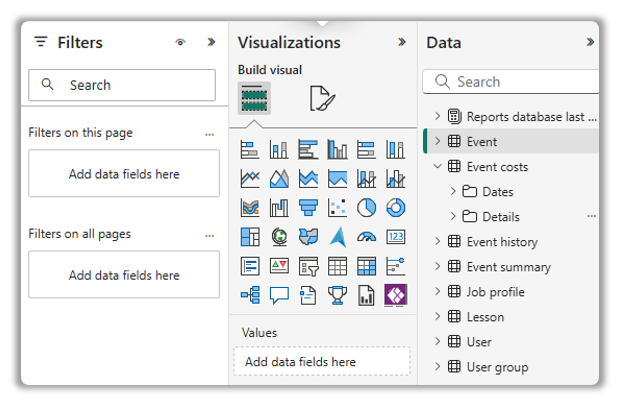Screen dimensions: 628x405
Task: Insert a Donut chart visual
Action: click(x=395, y=208)
